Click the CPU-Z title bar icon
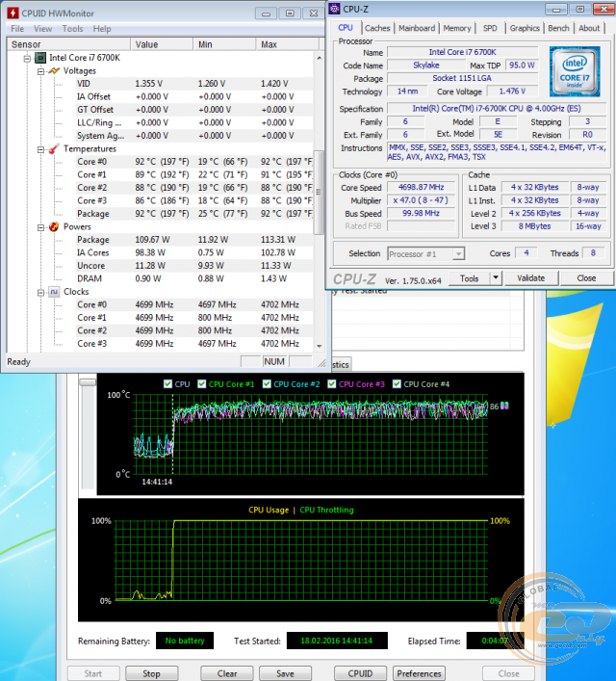This screenshot has width=616, height=681. coord(334,9)
